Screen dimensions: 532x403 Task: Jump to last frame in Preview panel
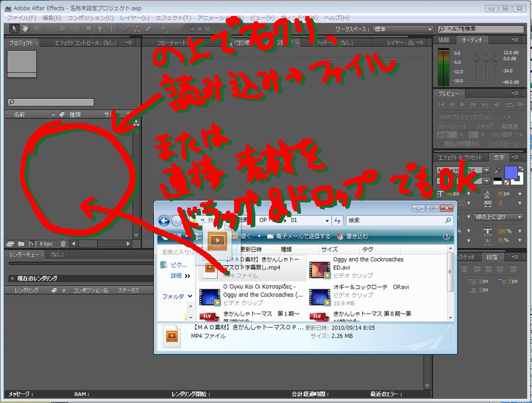pyautogui.click(x=485, y=105)
